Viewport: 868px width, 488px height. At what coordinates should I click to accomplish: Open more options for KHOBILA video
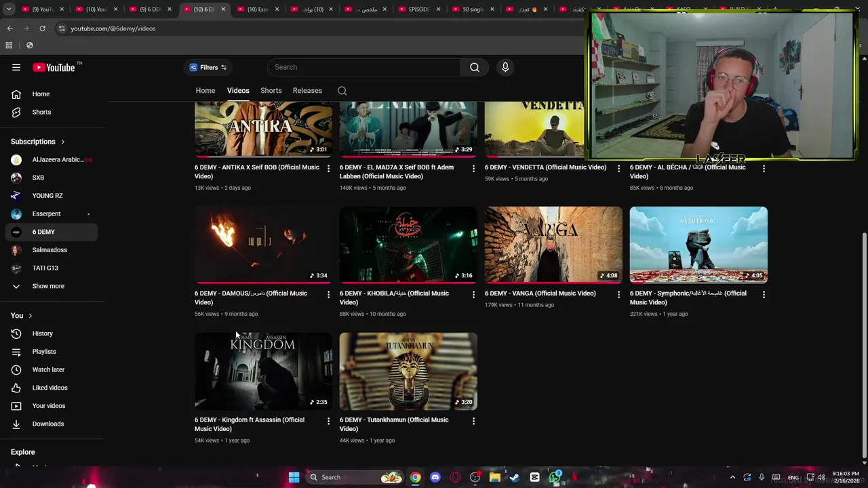pos(473,294)
